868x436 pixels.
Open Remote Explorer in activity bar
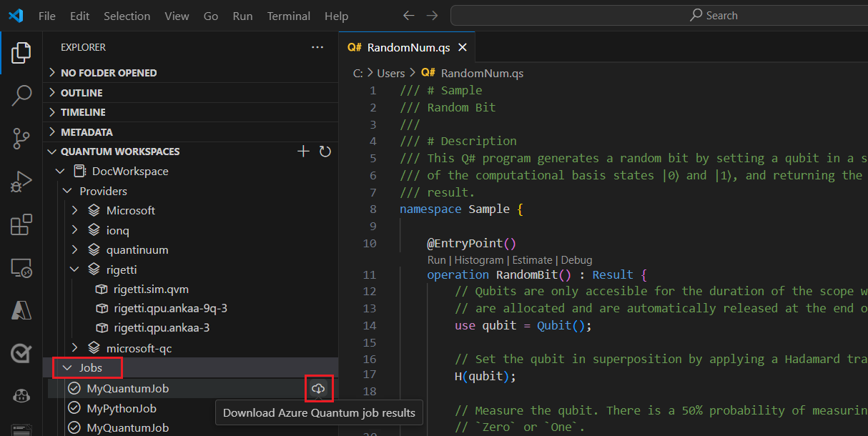[21, 268]
